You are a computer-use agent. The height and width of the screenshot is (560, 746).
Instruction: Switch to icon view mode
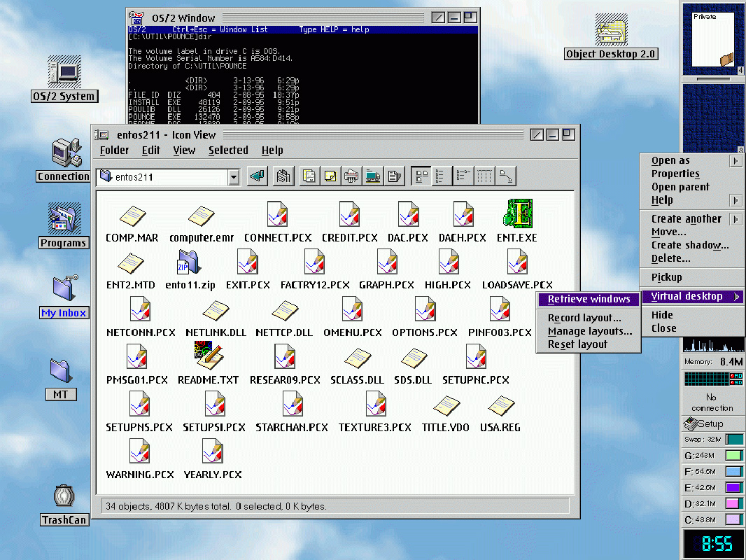[x=421, y=176]
